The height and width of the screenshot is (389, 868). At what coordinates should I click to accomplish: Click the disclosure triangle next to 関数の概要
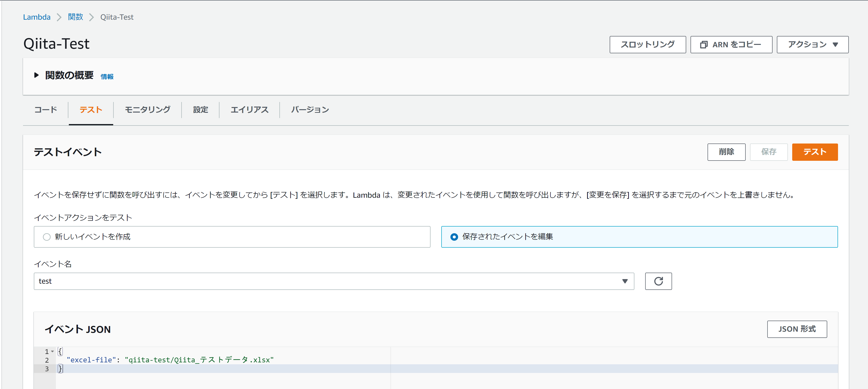36,75
